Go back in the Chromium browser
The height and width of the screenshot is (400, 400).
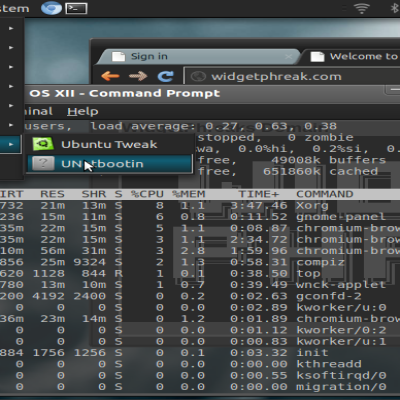pos(110,76)
